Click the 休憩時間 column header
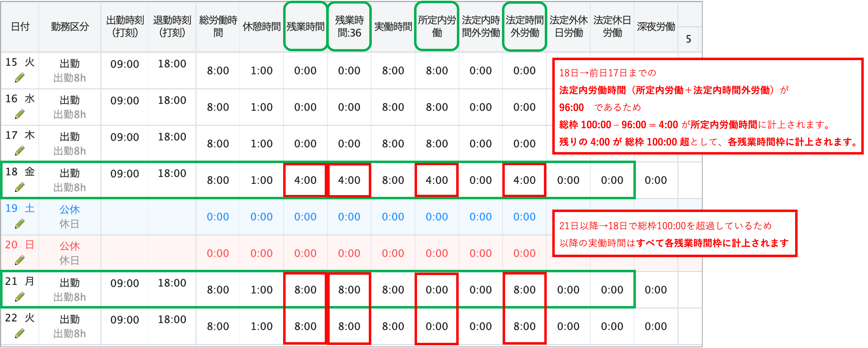The width and height of the screenshot is (868, 348). click(262, 26)
